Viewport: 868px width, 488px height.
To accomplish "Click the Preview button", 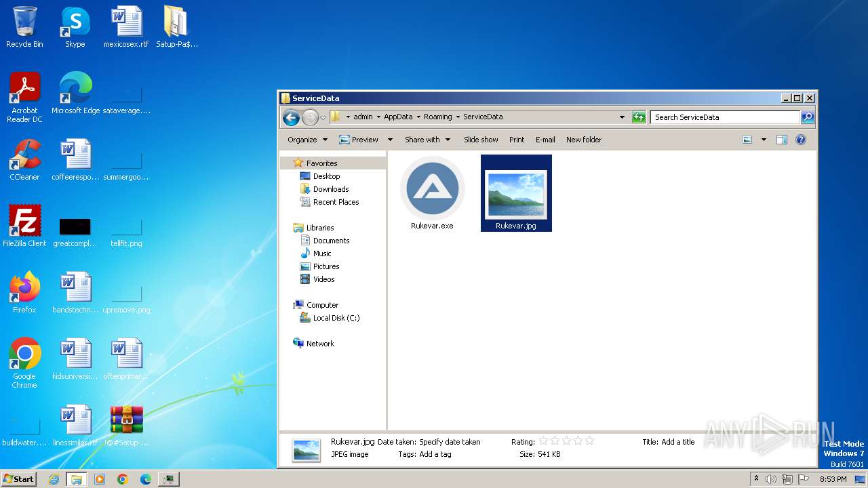I will [x=359, y=140].
